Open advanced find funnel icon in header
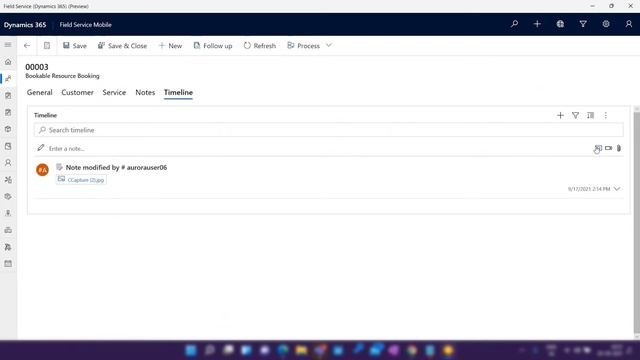 583,24
